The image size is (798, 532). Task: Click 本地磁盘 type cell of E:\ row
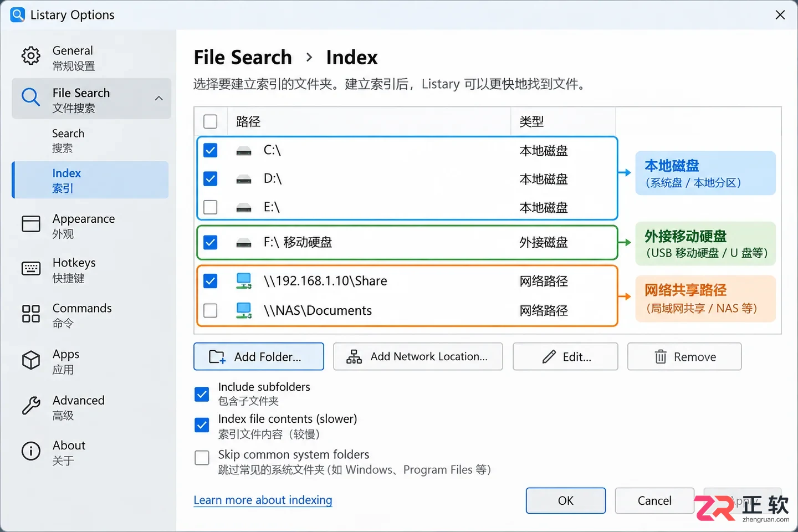click(544, 207)
